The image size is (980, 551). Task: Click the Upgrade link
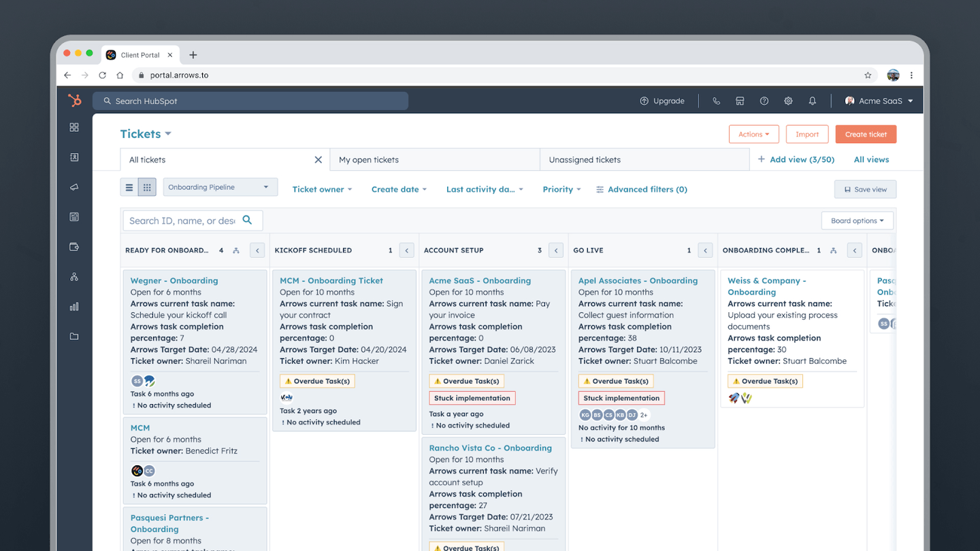coord(662,101)
